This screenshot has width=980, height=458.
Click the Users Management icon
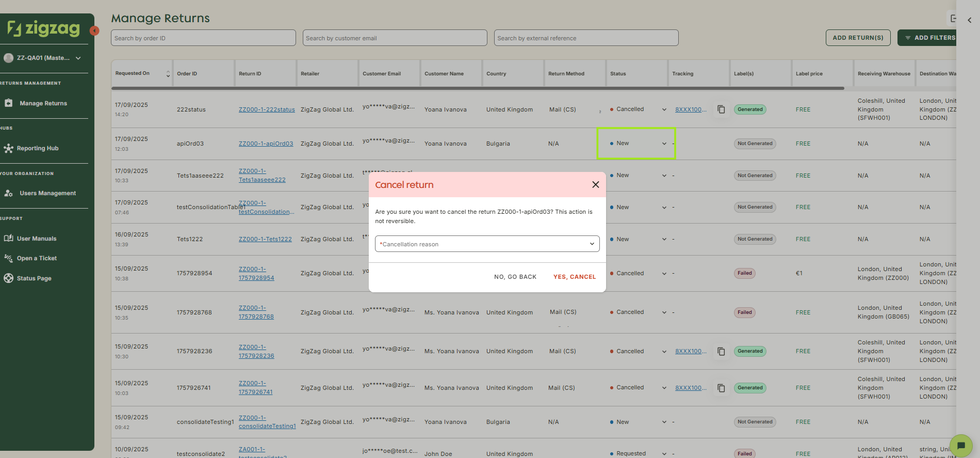(x=8, y=193)
